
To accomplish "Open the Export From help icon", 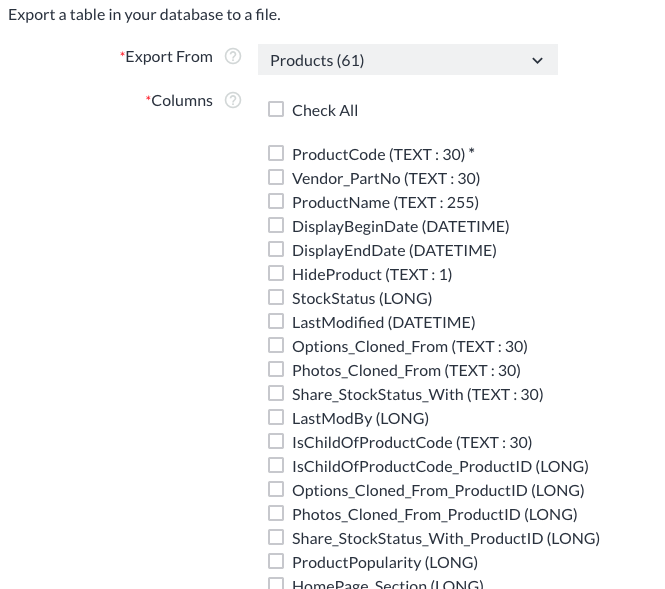I will coord(233,56).
